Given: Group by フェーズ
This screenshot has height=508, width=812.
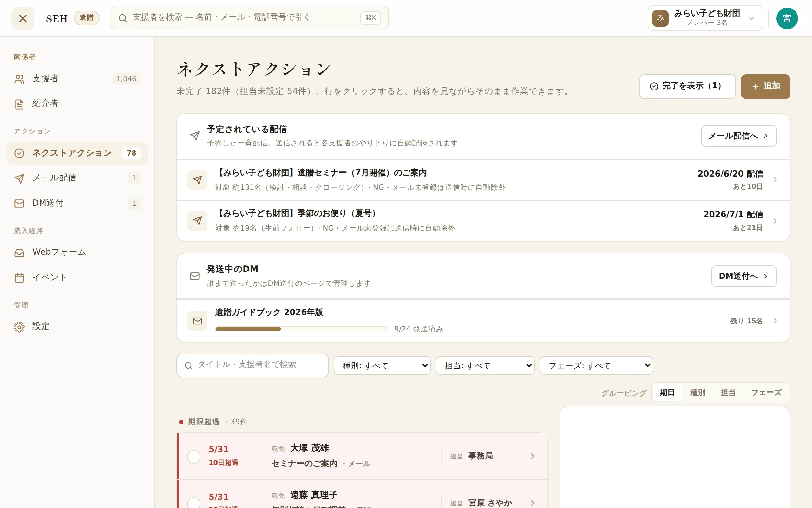Looking at the screenshot, I should click(x=766, y=393).
